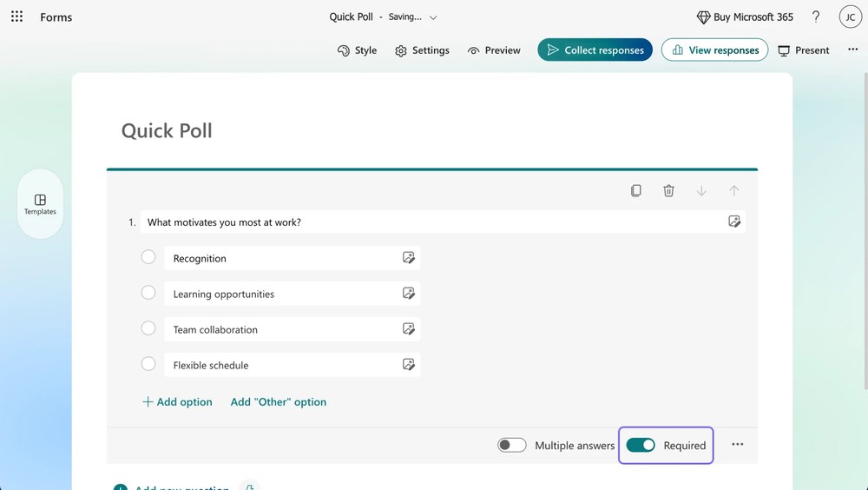Screen dimensions: 868x490
Task: Copy question using the duplicate icon
Action: [636, 190]
